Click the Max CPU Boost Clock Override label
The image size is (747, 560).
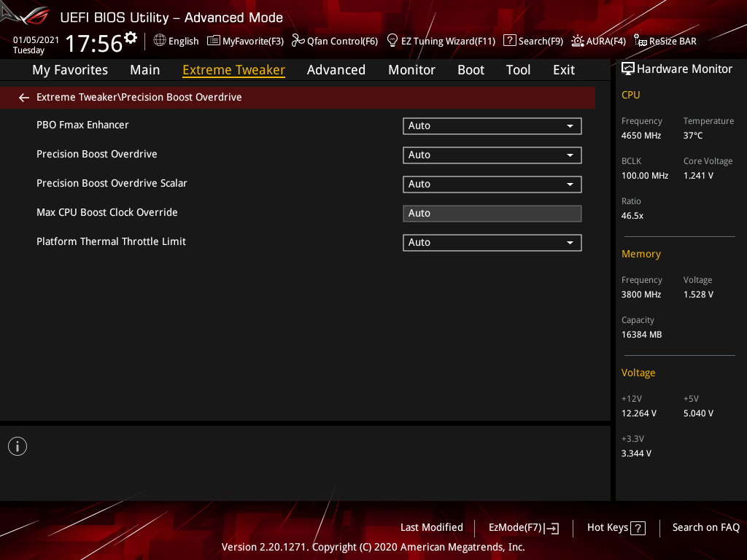107,212
